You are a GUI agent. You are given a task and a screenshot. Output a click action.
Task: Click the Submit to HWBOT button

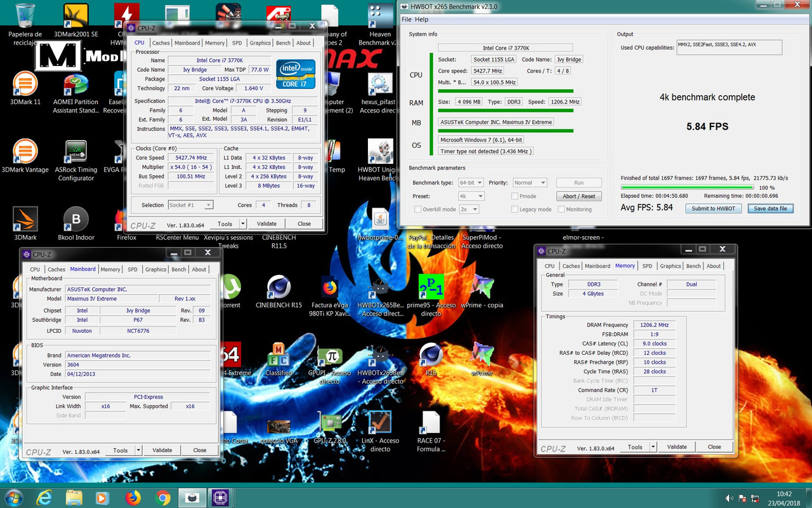tap(714, 208)
